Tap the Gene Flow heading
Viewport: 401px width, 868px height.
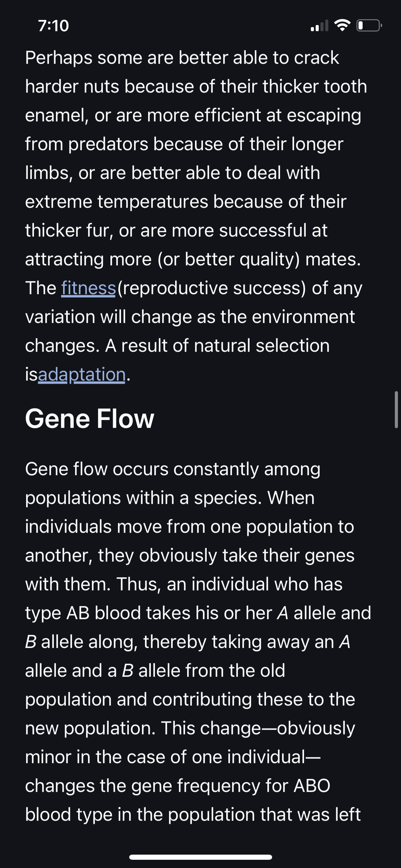tap(90, 419)
